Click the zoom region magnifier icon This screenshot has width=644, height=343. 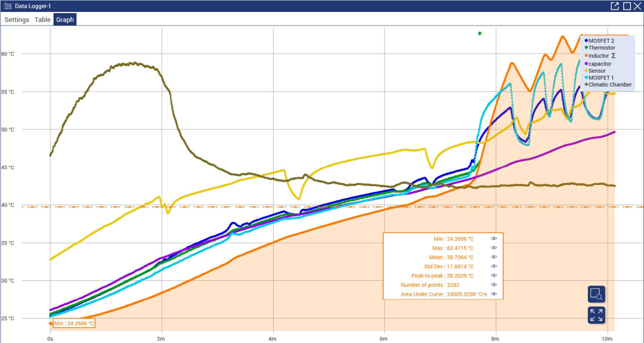click(x=596, y=294)
